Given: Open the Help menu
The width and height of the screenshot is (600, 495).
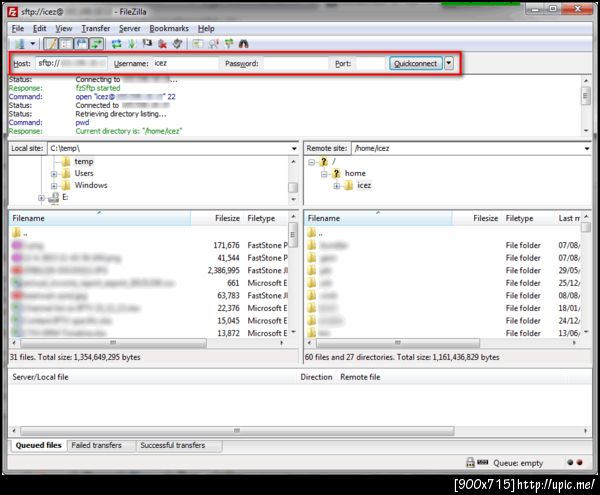Looking at the screenshot, I should (206, 29).
